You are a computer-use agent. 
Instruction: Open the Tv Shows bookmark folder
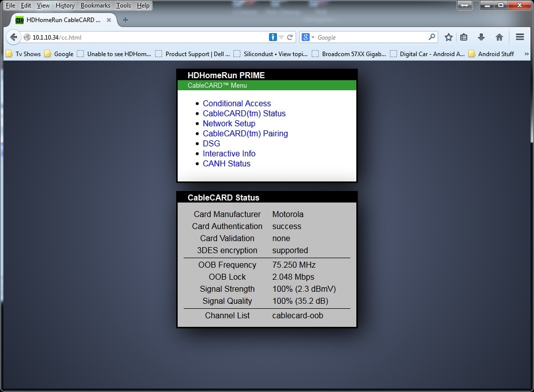pyautogui.click(x=23, y=54)
